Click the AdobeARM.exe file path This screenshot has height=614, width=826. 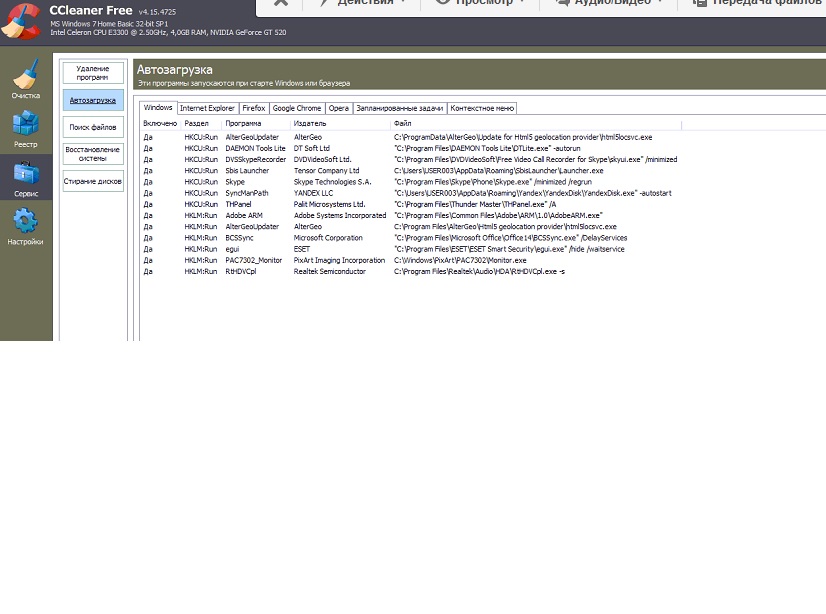498,215
